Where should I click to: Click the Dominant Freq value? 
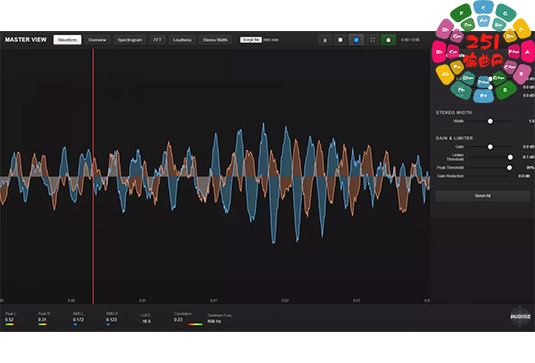coord(214,321)
